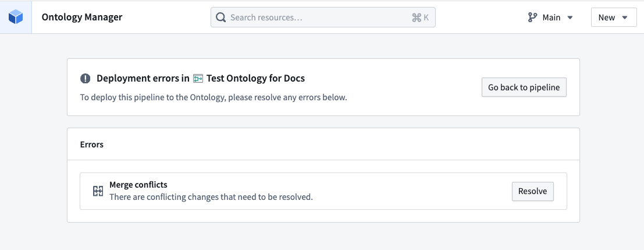Click the blue cube Ontology app icon
This screenshot has width=644, height=250.
16,17
